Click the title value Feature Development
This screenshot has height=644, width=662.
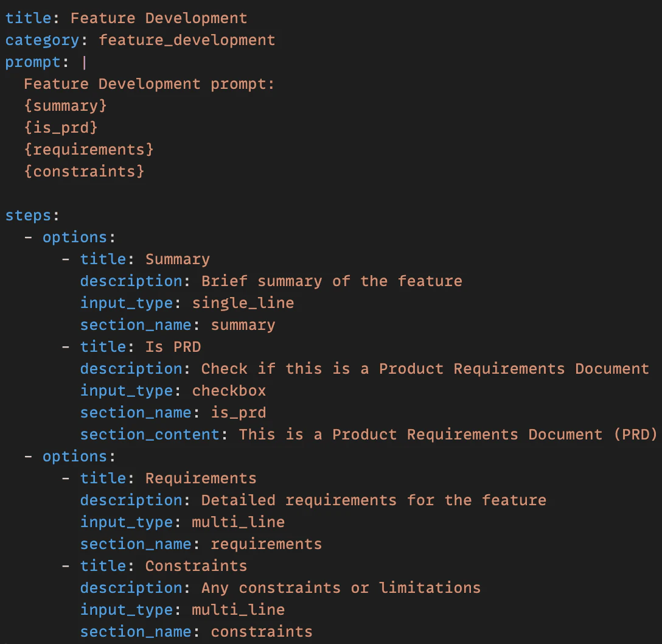[158, 18]
